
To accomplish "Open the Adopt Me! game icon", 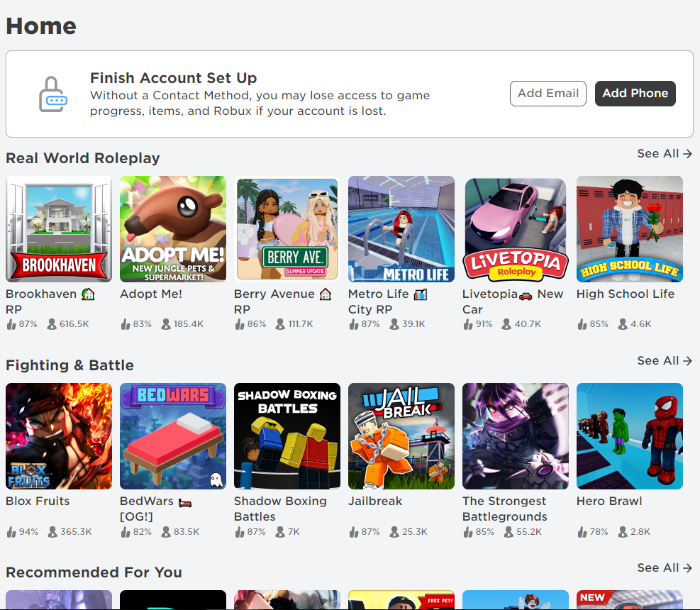I will [173, 229].
